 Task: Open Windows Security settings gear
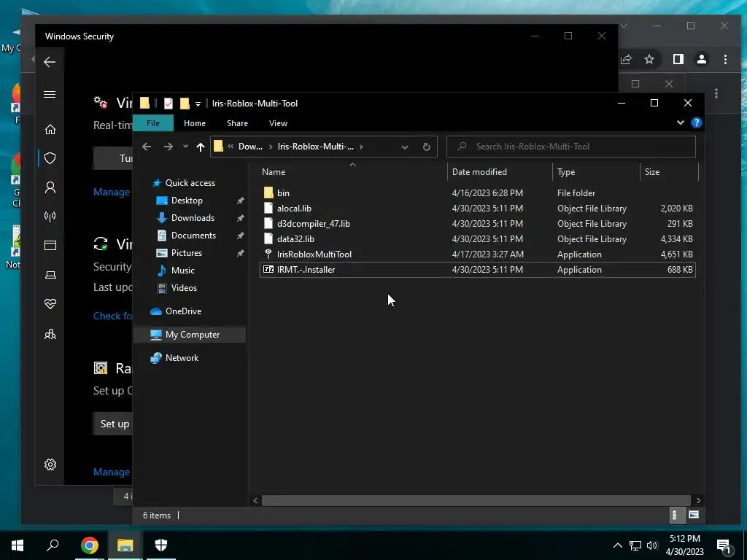tap(50, 464)
